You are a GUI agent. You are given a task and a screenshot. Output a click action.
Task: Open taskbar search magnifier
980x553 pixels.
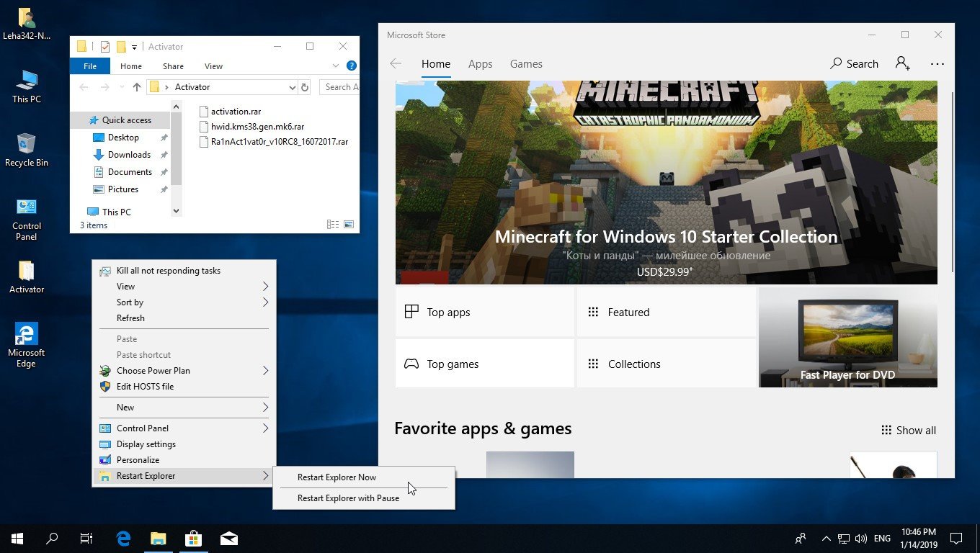click(52, 538)
